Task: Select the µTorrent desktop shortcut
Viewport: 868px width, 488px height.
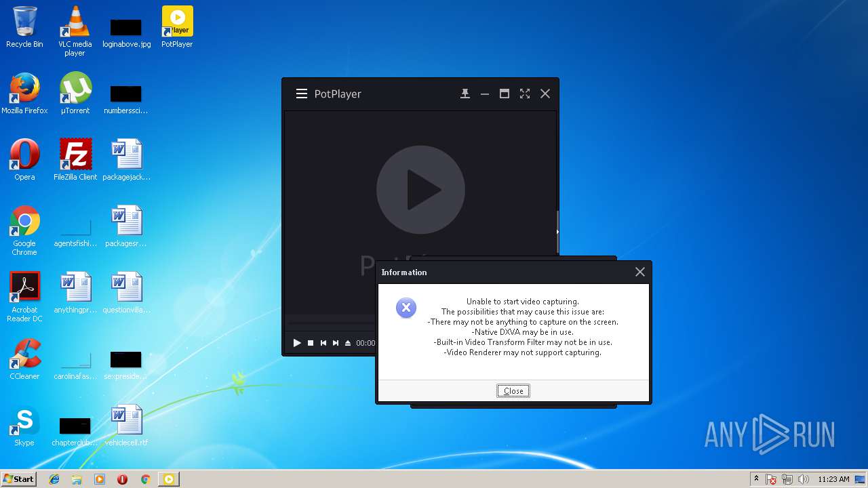Action: click(75, 94)
